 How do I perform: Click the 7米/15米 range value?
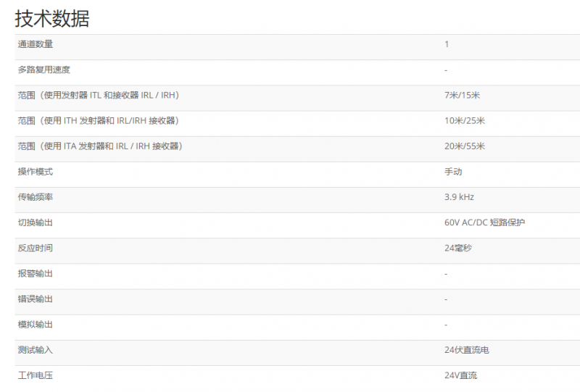click(463, 95)
